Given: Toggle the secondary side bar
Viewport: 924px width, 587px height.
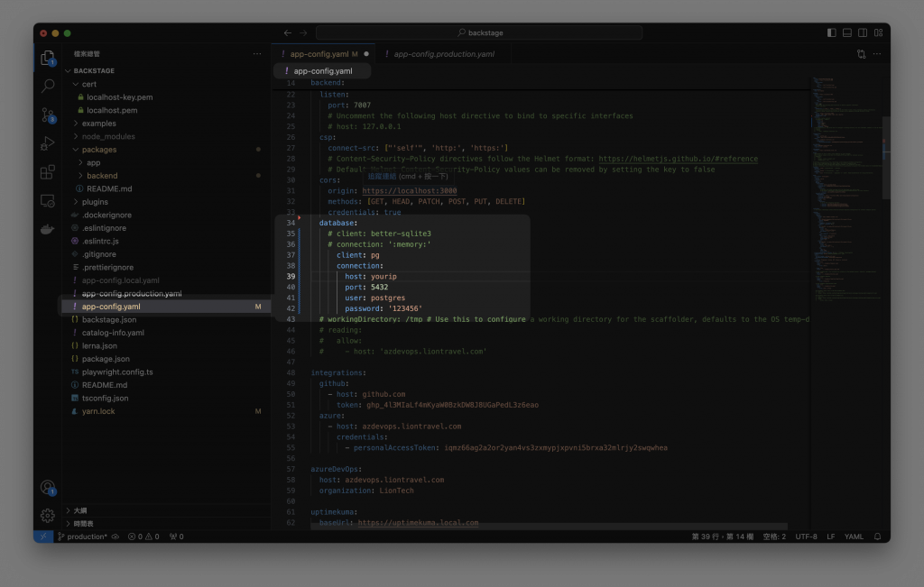Looking at the screenshot, I should [863, 33].
